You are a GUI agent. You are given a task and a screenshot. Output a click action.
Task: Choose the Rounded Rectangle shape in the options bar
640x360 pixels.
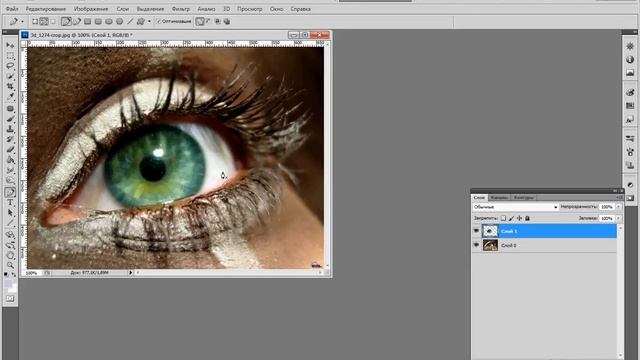[x=98, y=21]
